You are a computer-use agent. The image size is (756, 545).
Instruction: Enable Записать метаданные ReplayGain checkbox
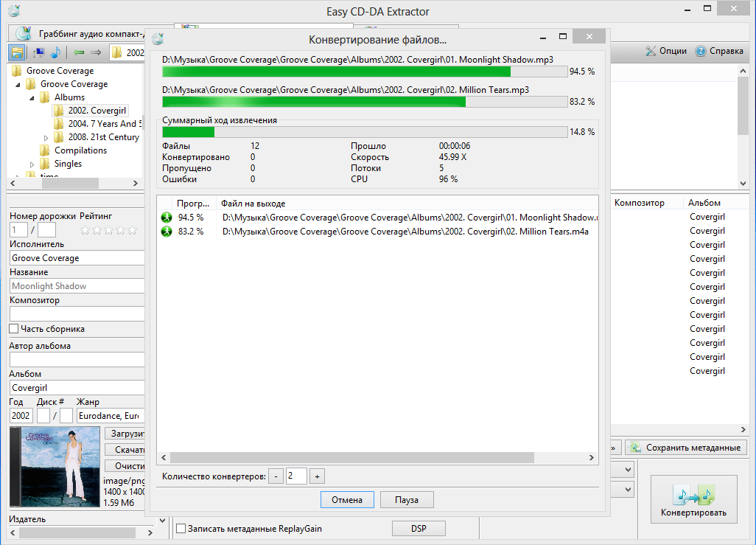tap(181, 529)
